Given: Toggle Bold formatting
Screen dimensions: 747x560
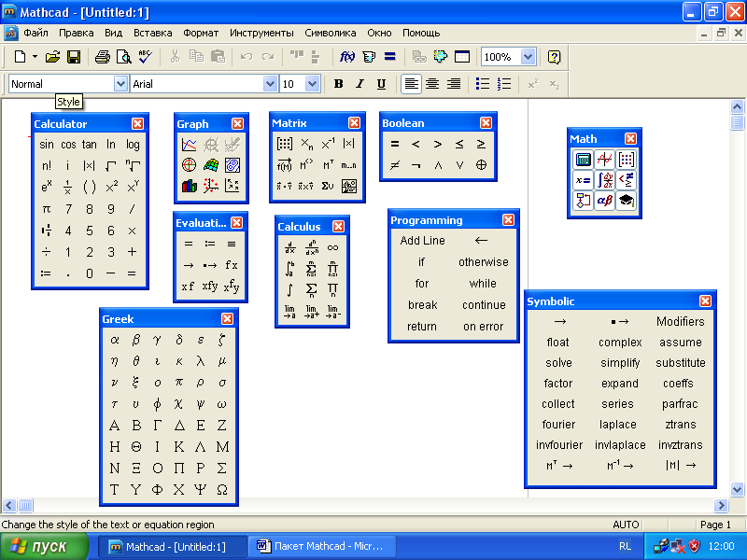Looking at the screenshot, I should tap(338, 84).
